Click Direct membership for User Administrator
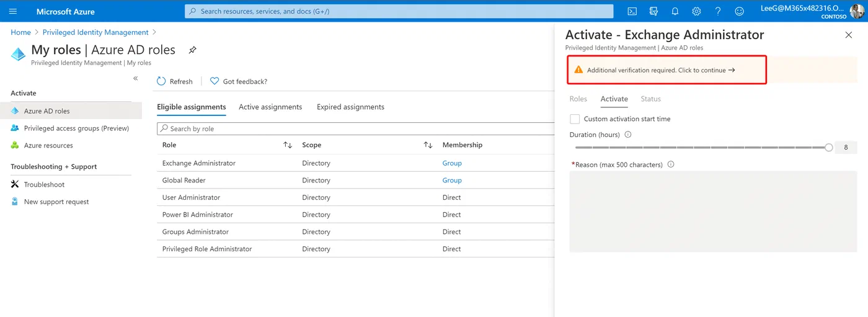The height and width of the screenshot is (317, 868). 452,197
